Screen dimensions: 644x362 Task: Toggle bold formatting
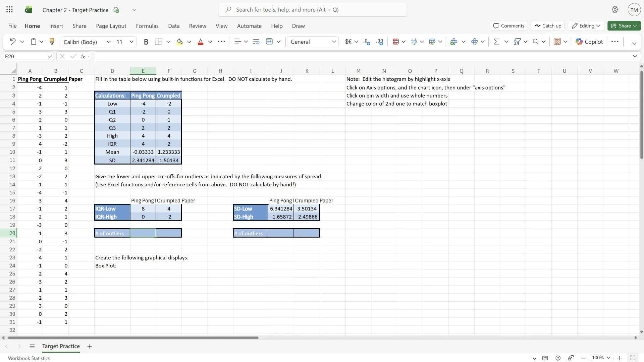tap(146, 42)
